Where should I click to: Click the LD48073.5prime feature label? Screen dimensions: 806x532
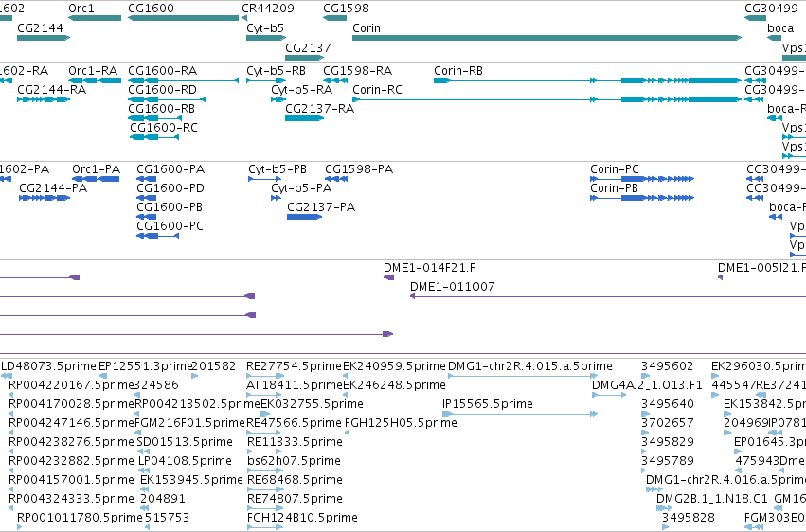coord(49,366)
